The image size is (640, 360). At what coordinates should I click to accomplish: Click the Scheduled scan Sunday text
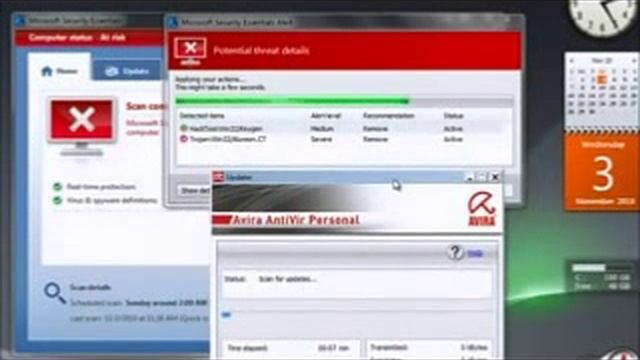[139, 303]
